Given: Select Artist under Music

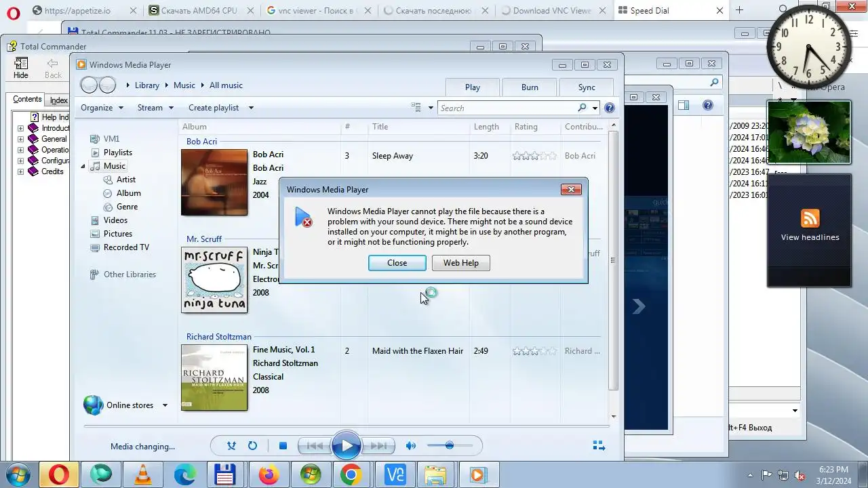Looking at the screenshot, I should (125, 180).
